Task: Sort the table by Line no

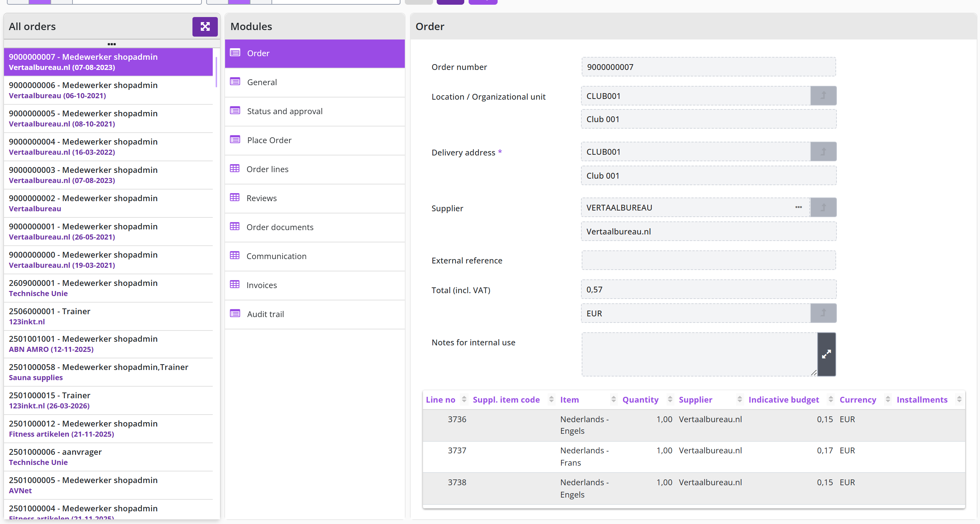Action: pos(464,399)
